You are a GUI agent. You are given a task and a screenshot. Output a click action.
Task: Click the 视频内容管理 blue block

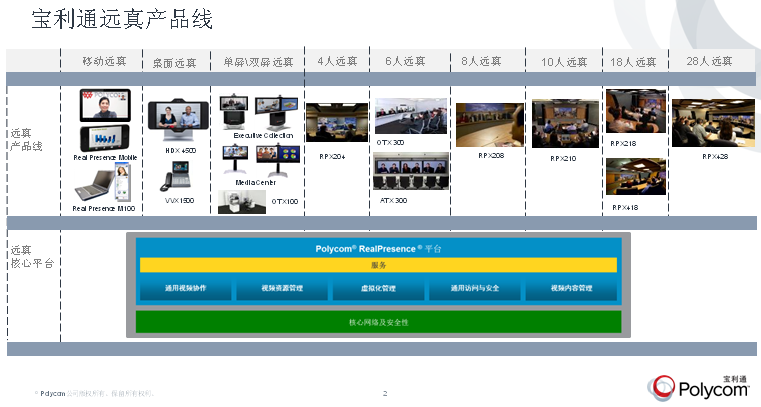(571, 288)
